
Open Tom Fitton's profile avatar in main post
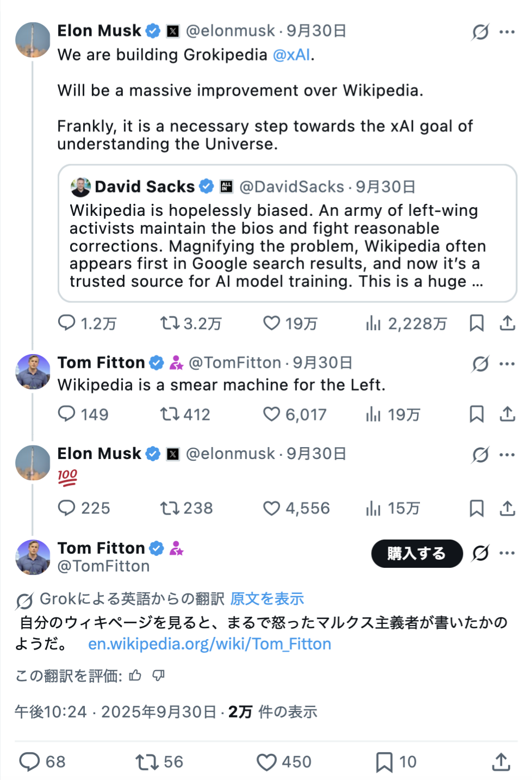tap(33, 557)
